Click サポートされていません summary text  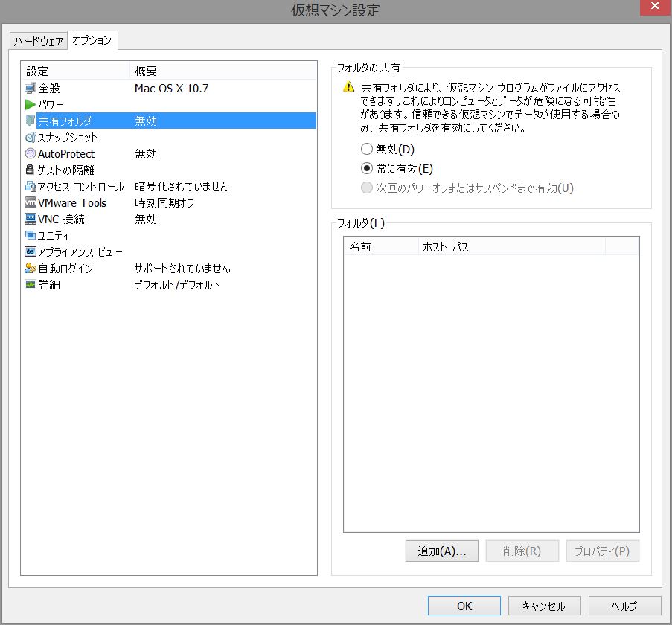pos(182,268)
